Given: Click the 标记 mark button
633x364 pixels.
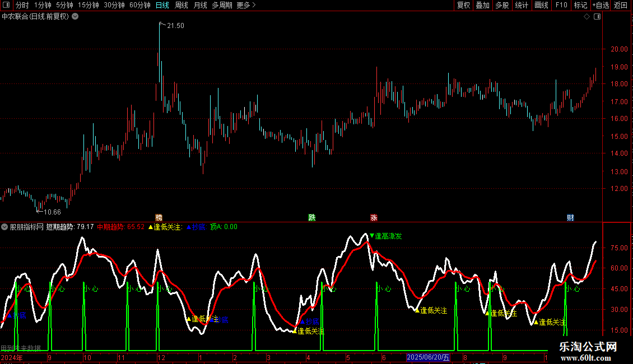Looking at the screenshot, I should [x=580, y=5].
